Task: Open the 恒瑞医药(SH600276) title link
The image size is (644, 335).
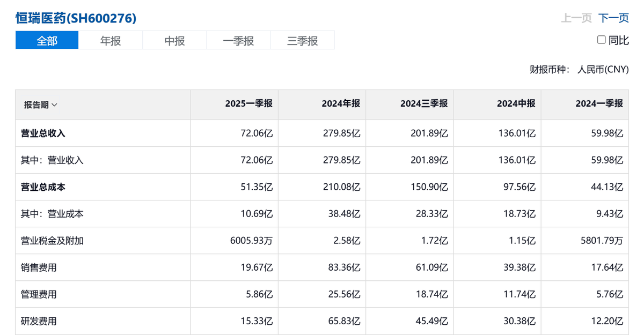Action: [x=76, y=18]
